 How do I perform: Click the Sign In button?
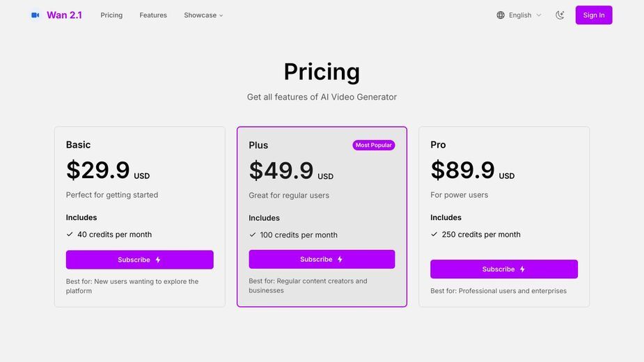point(593,15)
